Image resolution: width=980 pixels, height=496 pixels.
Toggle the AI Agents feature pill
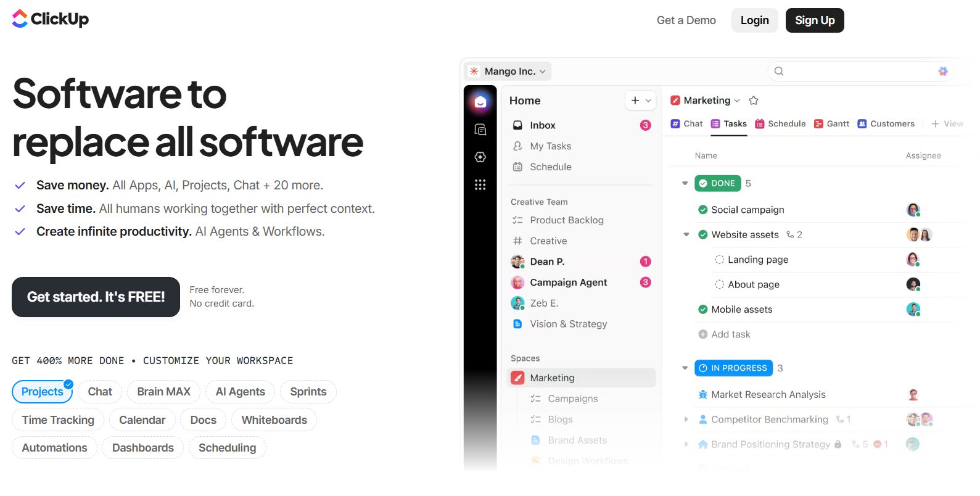pyautogui.click(x=241, y=392)
